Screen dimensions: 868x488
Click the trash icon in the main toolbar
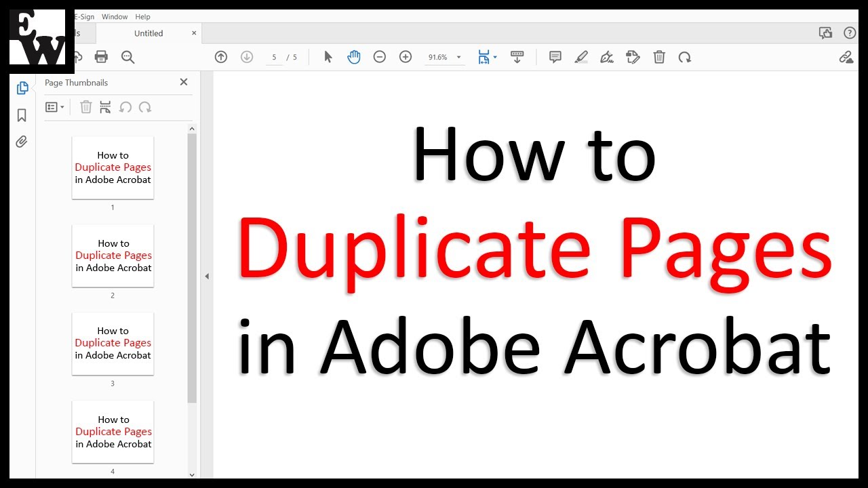click(659, 57)
